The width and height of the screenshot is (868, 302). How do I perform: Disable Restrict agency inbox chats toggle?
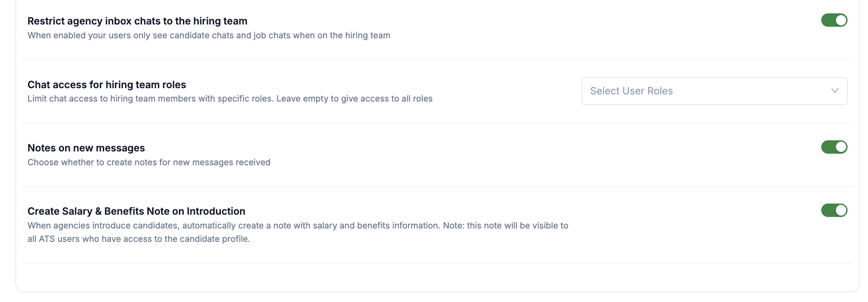[x=834, y=20]
